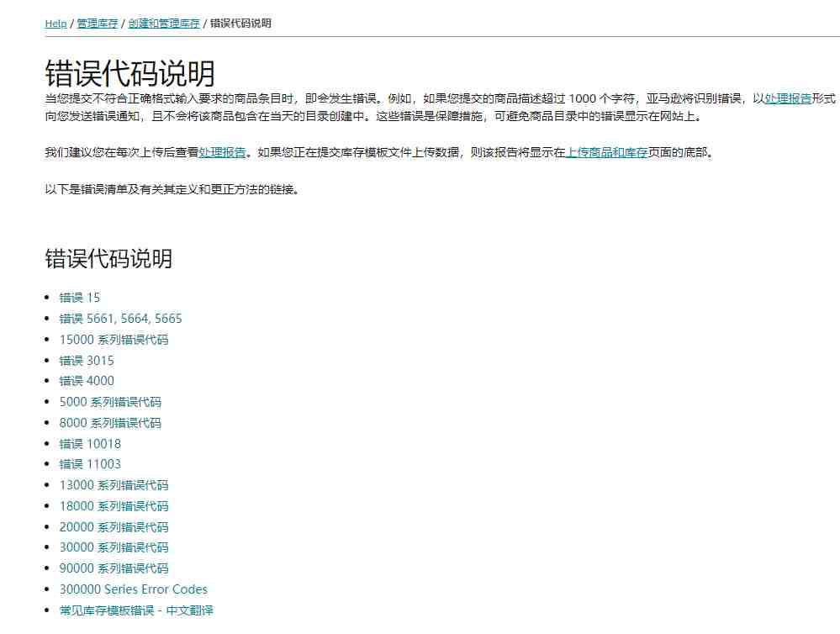The width and height of the screenshot is (840, 634).
Task: Open 5000 系列错误代码 link
Action: pyautogui.click(x=110, y=401)
